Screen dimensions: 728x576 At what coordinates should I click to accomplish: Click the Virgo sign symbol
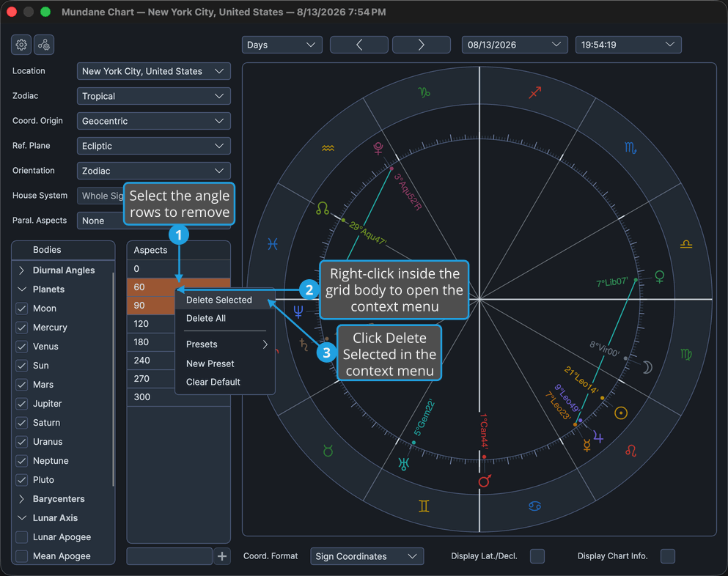click(685, 354)
